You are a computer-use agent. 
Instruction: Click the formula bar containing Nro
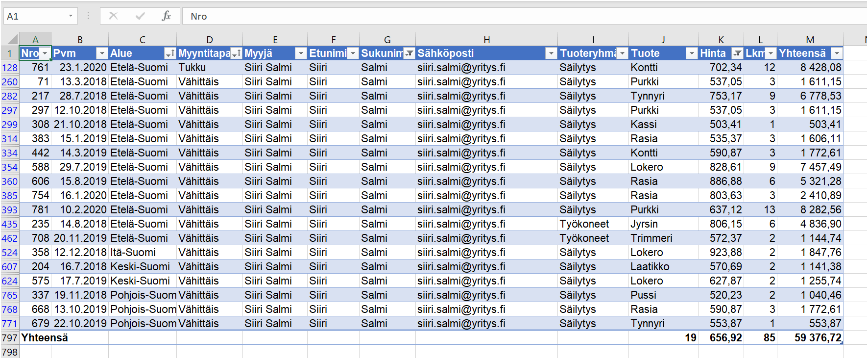coord(524,16)
